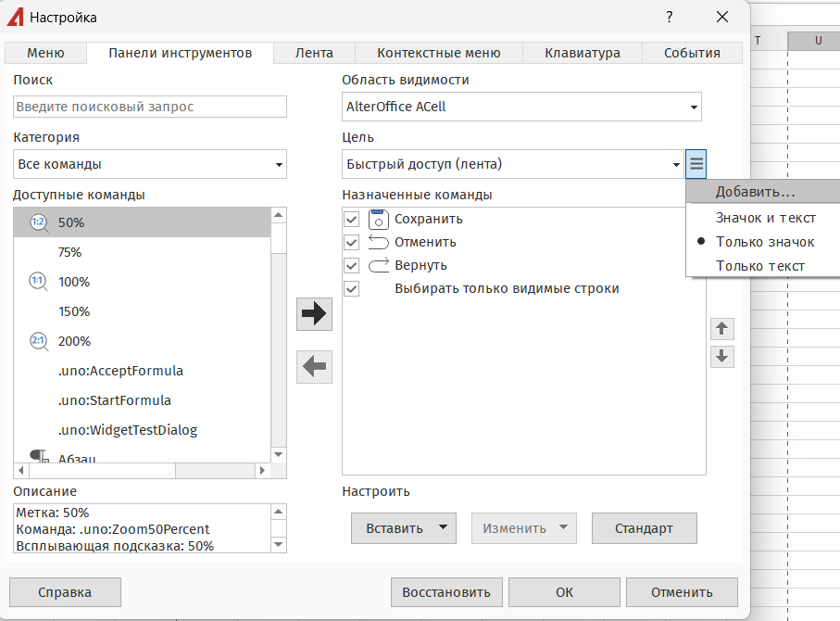This screenshot has width=840, height=621.
Task: Click the Восстановить button
Action: [446, 592]
